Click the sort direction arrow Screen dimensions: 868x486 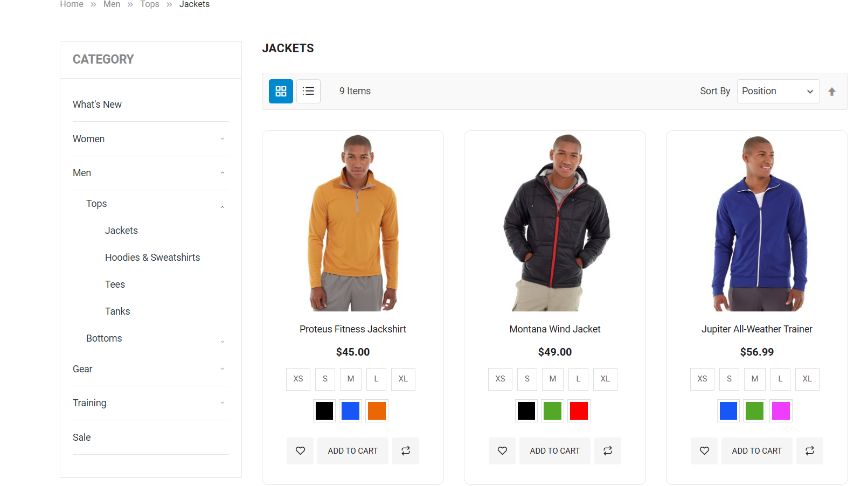[x=832, y=91]
